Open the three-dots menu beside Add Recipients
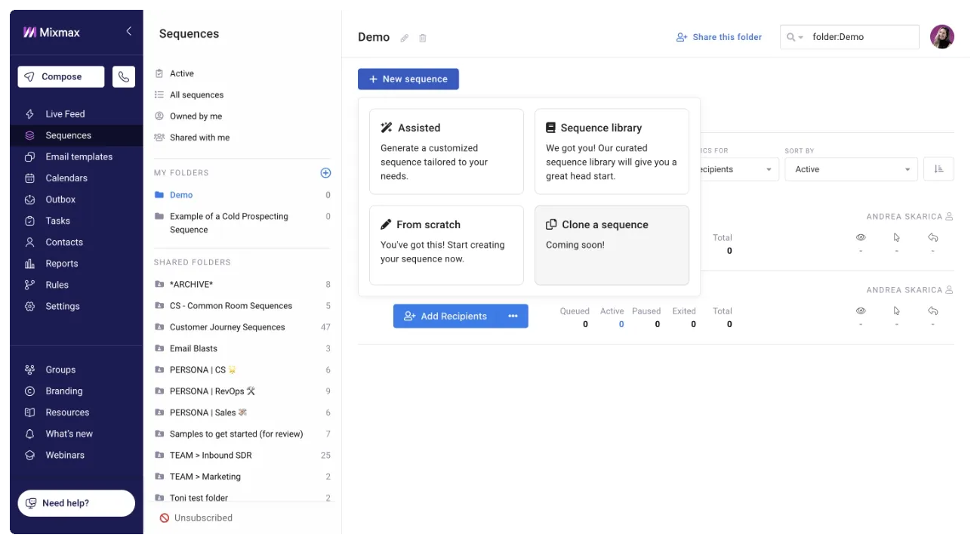The image size is (980, 544). pos(513,317)
